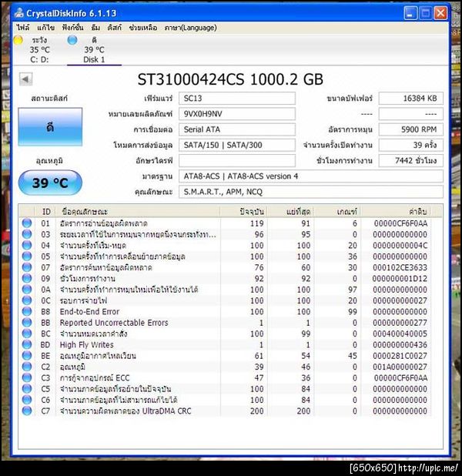Select the High Fly Writes row text
This screenshot has width=462, height=476.
[86, 345]
